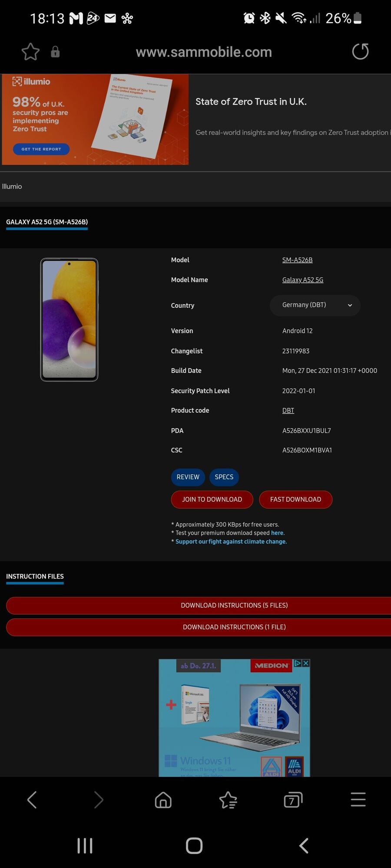
Task: Open the tabs switcher showing 7
Action: [293, 799]
